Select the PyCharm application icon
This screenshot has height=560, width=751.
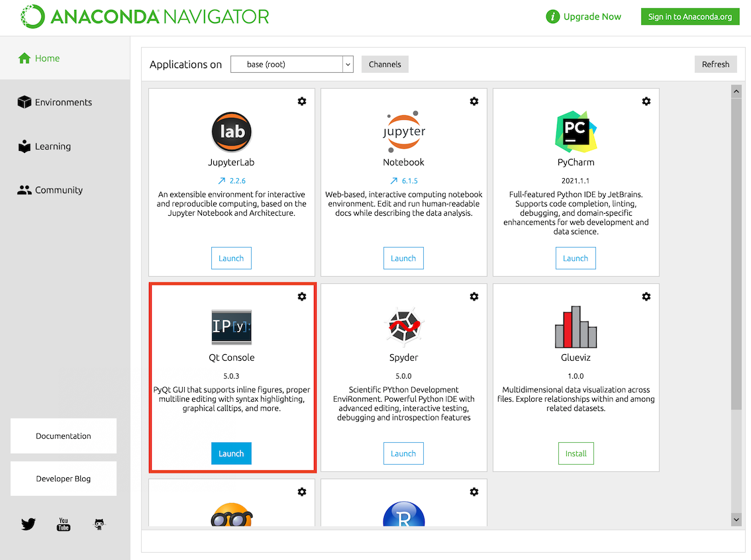point(576,132)
